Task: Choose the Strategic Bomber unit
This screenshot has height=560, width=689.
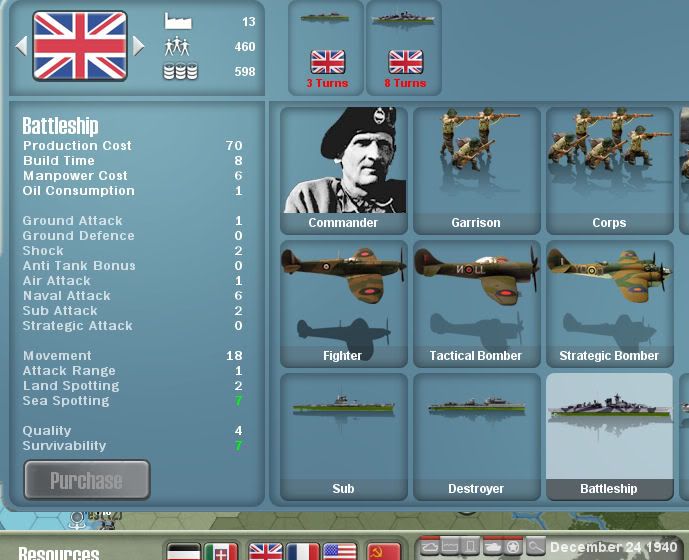Action: [x=609, y=303]
